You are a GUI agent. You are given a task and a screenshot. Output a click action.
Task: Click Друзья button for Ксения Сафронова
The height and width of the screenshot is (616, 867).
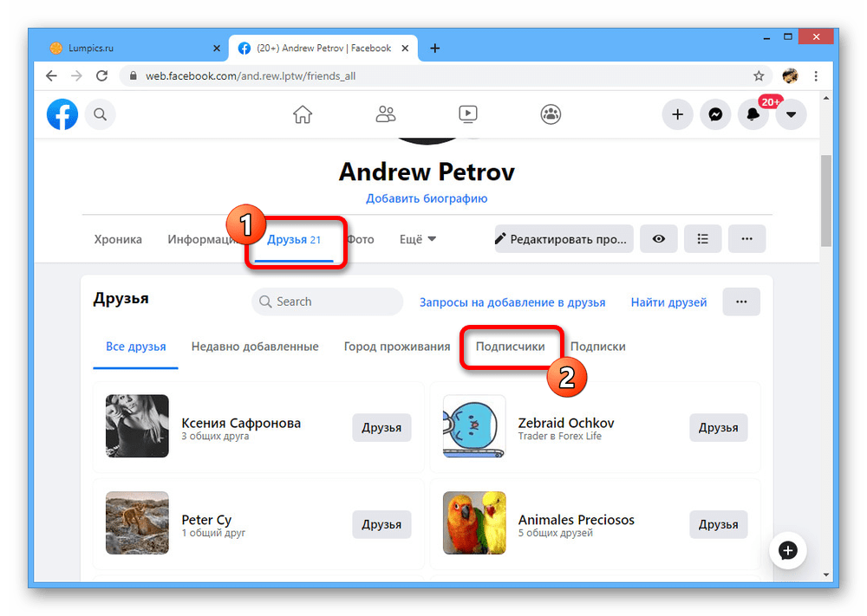coord(381,428)
